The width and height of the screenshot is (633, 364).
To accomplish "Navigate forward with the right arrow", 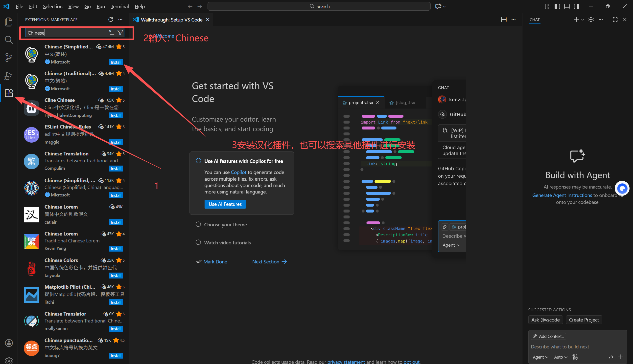I will pos(200,6).
